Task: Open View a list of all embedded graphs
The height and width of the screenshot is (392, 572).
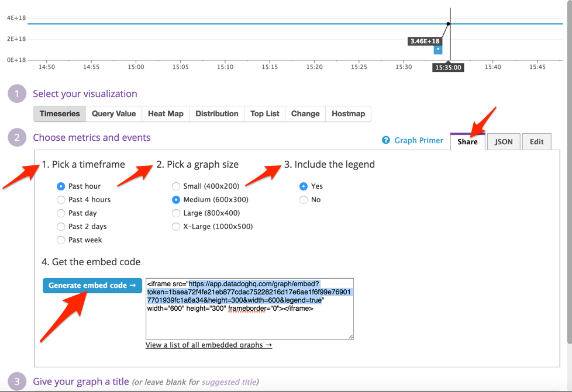Action: (208, 345)
